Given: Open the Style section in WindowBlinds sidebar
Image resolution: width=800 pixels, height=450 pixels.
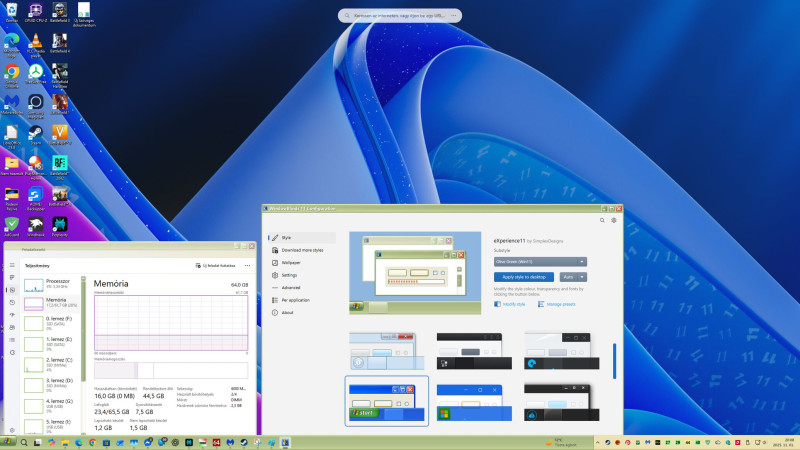Looking at the screenshot, I should (x=302, y=238).
